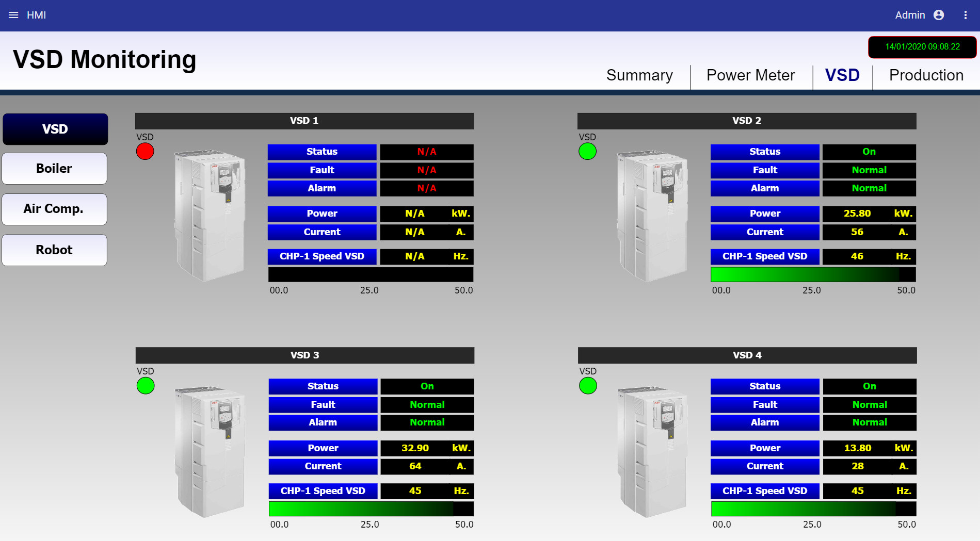Open the vertical three-dot options menu

(x=965, y=15)
